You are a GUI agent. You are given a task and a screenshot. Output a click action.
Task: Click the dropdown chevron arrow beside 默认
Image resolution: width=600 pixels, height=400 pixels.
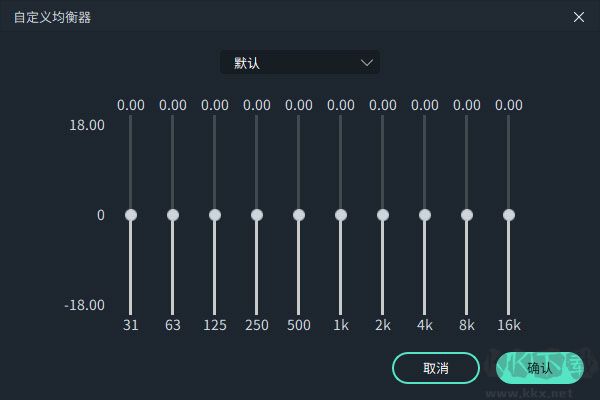(x=367, y=63)
